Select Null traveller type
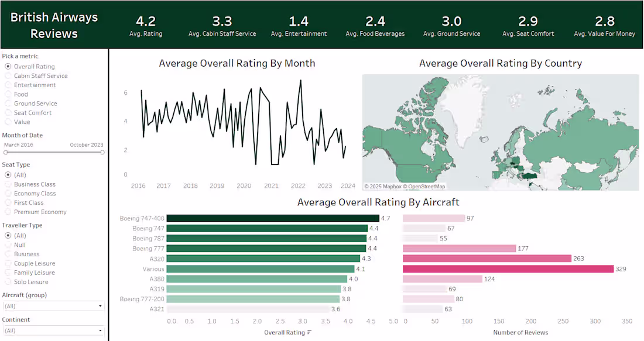The image size is (644, 341). click(8, 245)
